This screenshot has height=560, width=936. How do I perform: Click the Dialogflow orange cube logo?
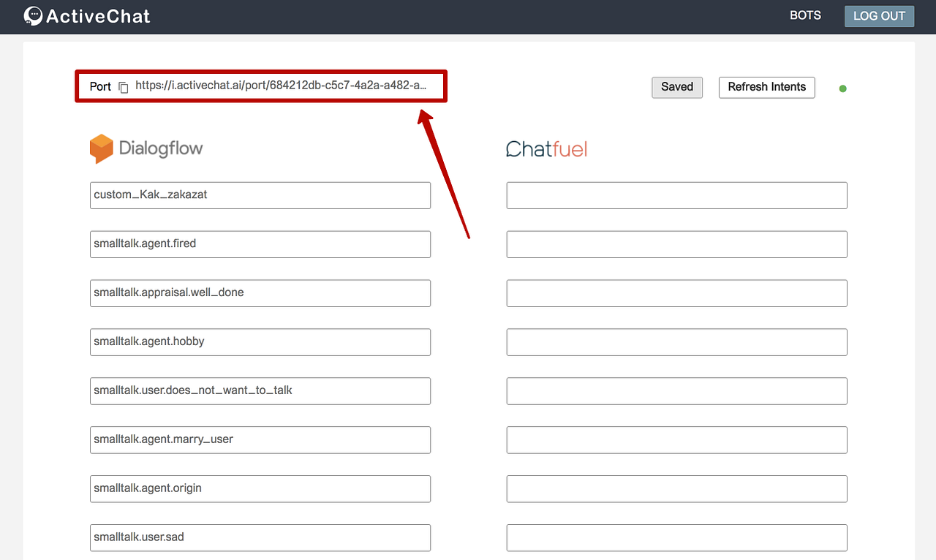[x=102, y=148]
